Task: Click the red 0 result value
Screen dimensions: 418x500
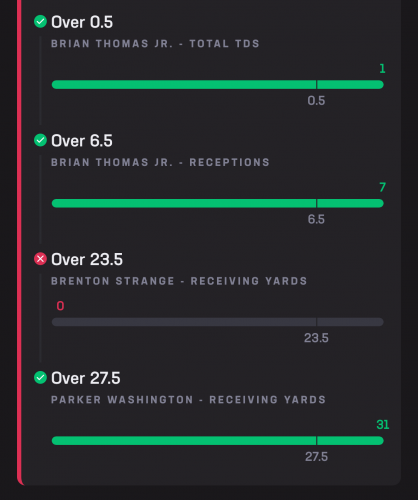Action: coord(60,306)
